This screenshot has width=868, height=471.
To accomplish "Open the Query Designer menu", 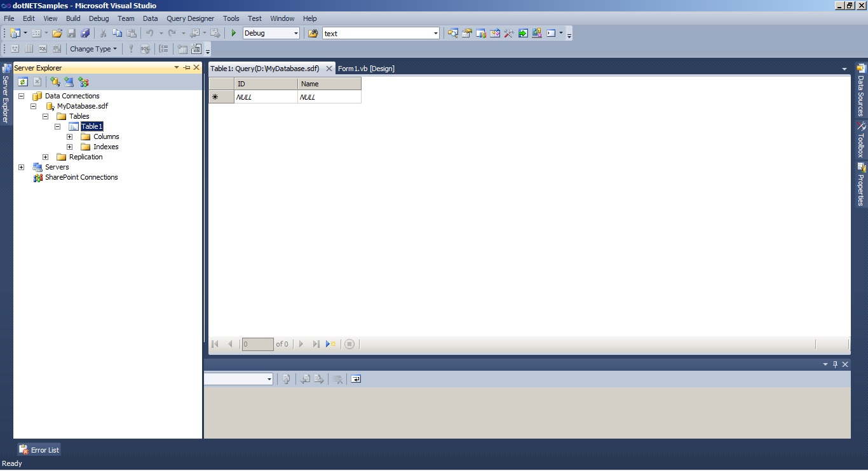I will 190,18.
